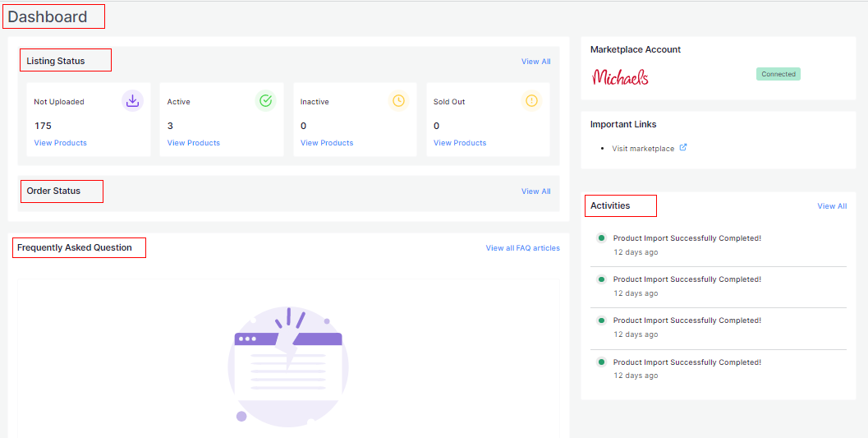Viewport: 868px width, 438px height.
Task: Click the external link icon beside Visit marketplace
Action: click(683, 148)
